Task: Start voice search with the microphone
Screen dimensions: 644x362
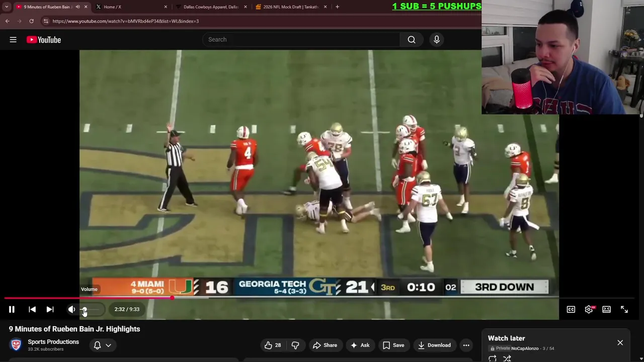Action: click(437, 40)
